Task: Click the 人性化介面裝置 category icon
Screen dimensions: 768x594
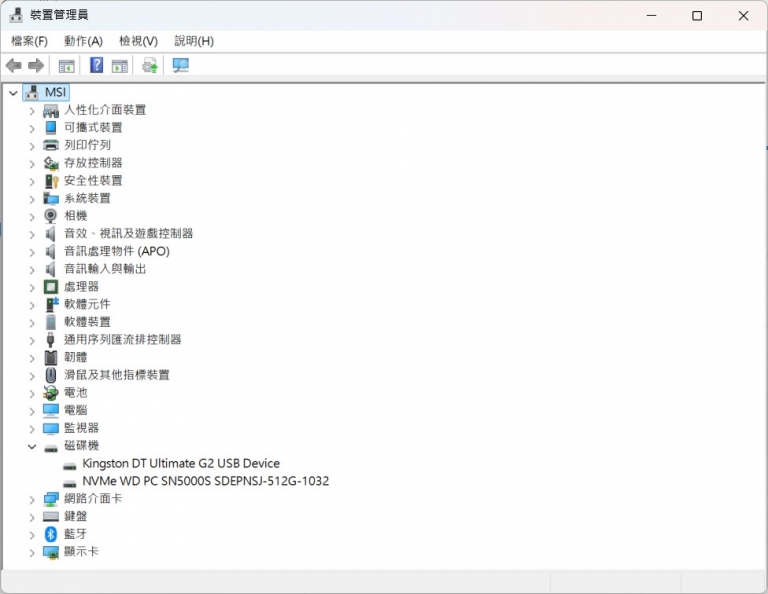Action: click(x=51, y=111)
